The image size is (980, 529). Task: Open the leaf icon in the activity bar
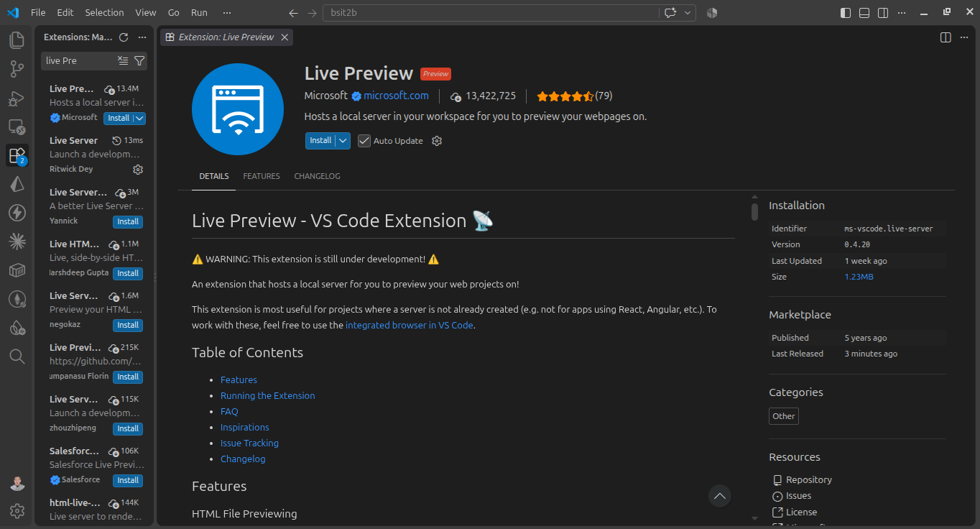click(x=17, y=328)
